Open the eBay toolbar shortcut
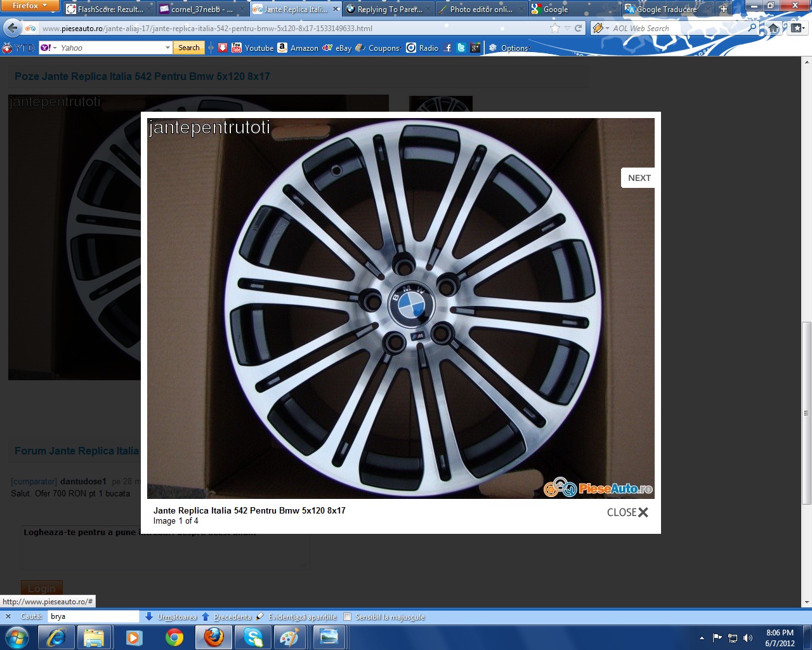The width and height of the screenshot is (812, 650). tap(337, 48)
